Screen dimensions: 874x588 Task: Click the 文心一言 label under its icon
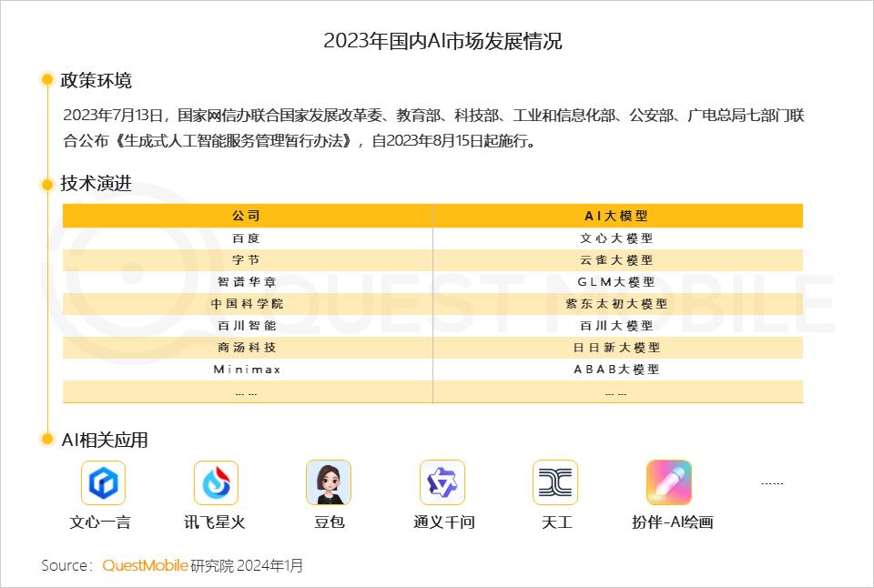click(100, 522)
